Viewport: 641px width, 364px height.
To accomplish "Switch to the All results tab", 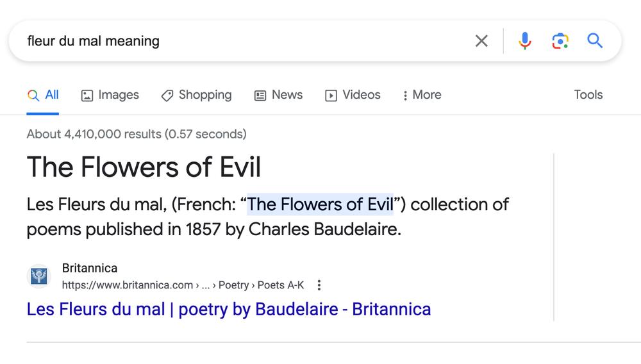I will (43, 95).
